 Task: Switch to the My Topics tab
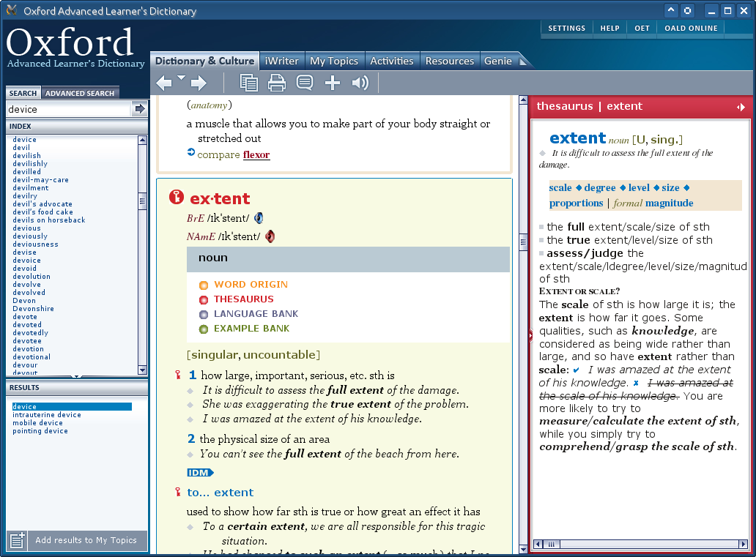[x=334, y=61]
